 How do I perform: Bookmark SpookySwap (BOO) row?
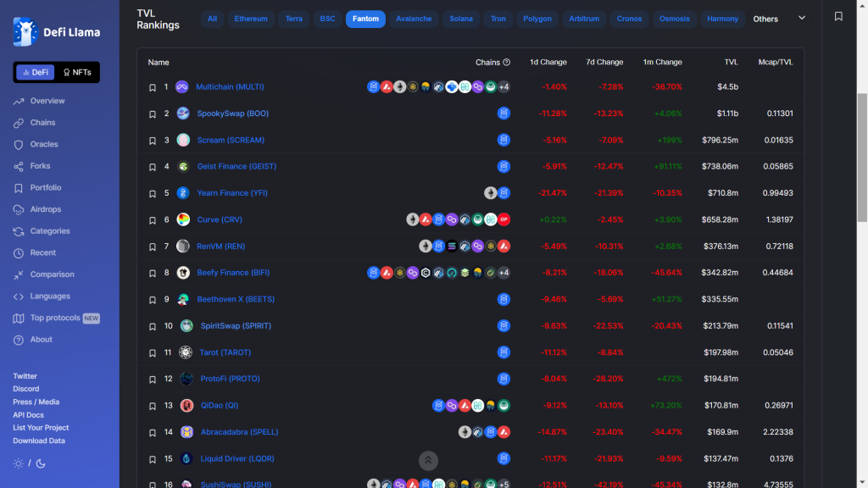coord(153,114)
